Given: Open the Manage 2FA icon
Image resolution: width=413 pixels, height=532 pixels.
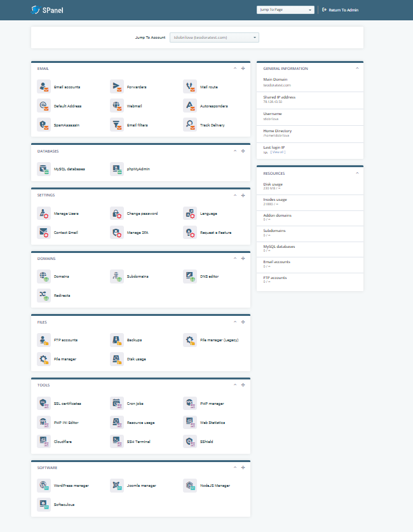Looking at the screenshot, I should (x=117, y=233).
